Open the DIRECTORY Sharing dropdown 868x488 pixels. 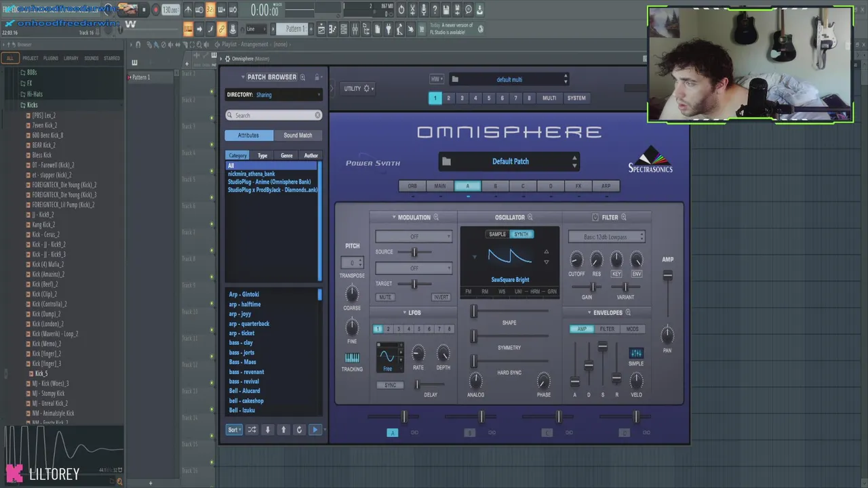pyautogui.click(x=274, y=95)
